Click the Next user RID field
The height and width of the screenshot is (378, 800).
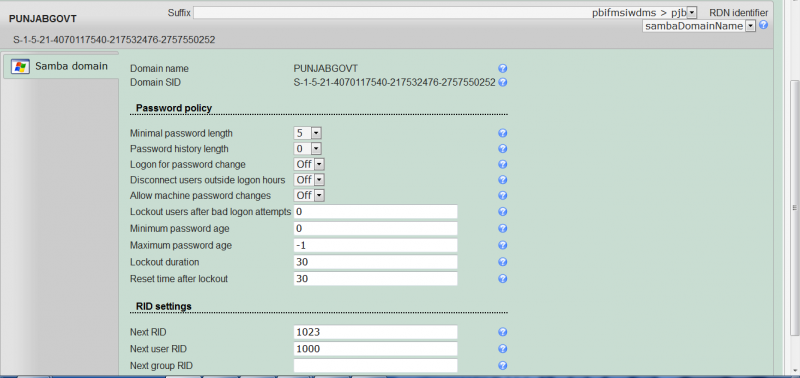(376, 349)
